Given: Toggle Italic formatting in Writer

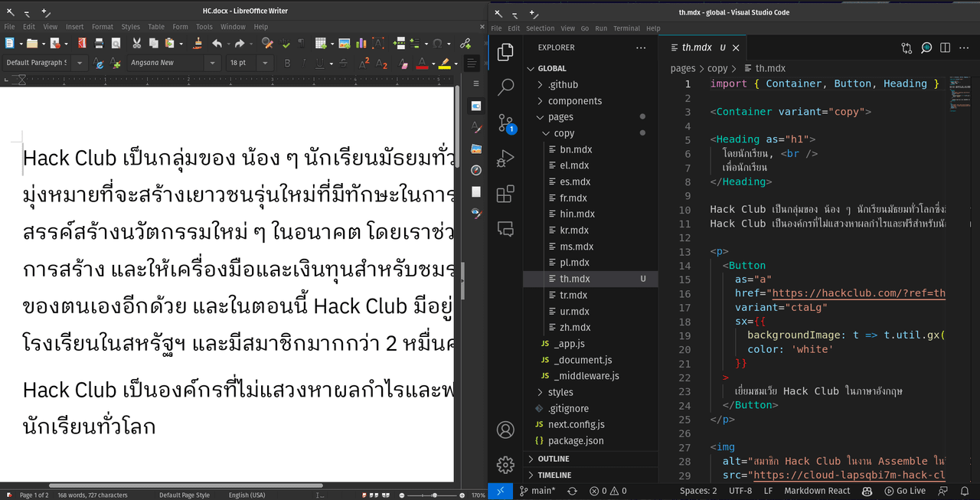Looking at the screenshot, I should 305,64.
